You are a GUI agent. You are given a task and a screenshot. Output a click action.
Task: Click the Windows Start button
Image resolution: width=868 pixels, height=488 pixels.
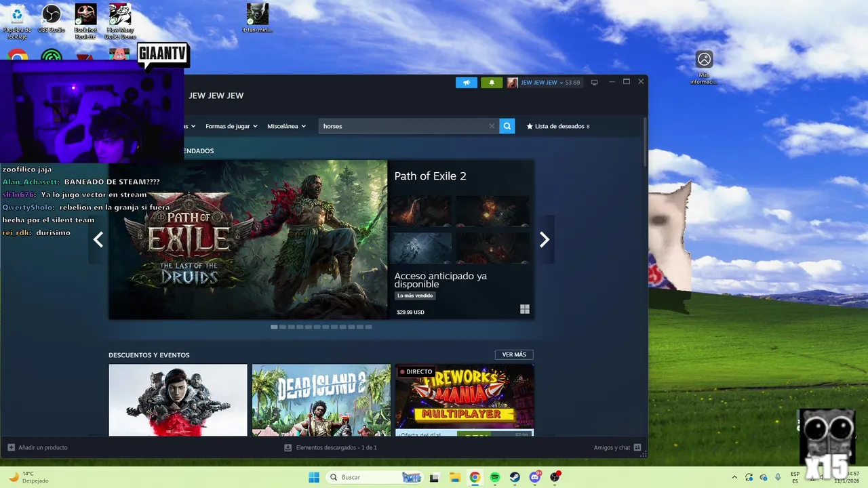(x=314, y=477)
